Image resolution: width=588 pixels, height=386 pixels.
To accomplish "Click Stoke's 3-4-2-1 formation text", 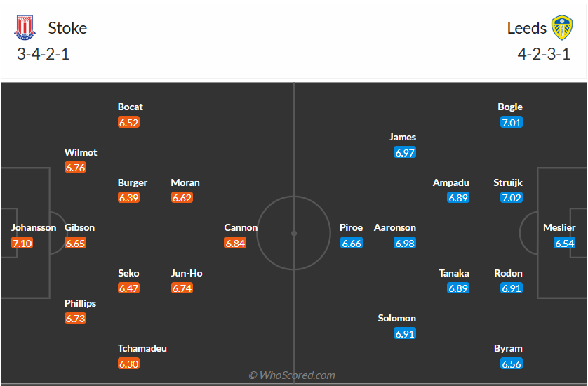I will [x=44, y=55].
